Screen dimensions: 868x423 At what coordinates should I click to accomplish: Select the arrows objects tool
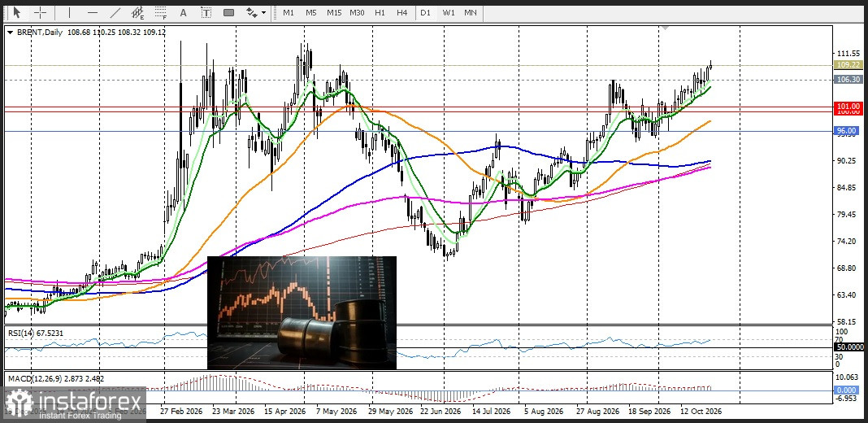point(251,11)
